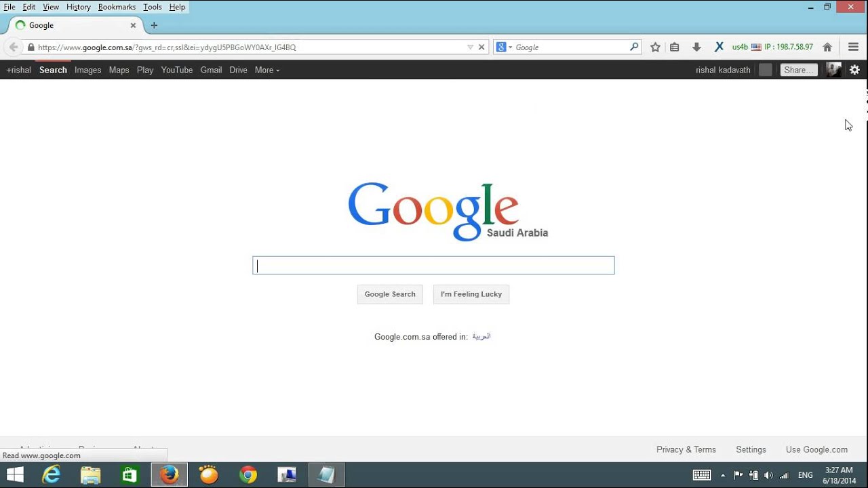868x488 pixels.
Task: Open the Bookmarks menu
Action: click(x=117, y=7)
